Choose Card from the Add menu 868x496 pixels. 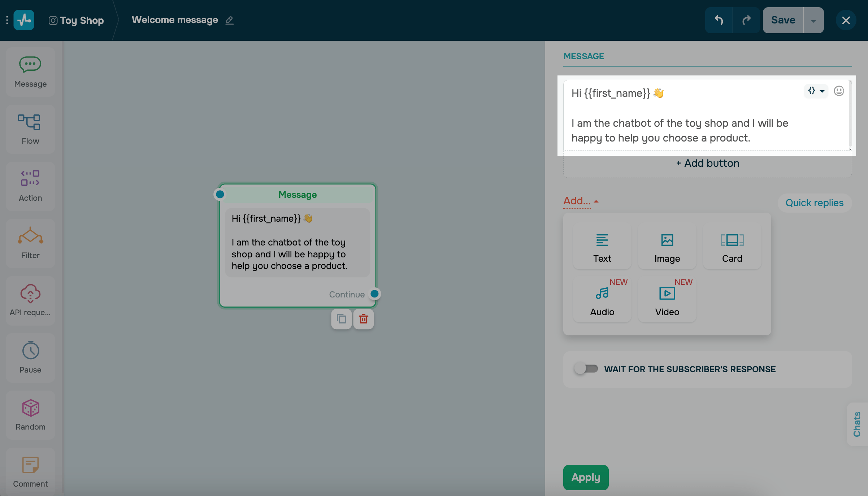[732, 247]
